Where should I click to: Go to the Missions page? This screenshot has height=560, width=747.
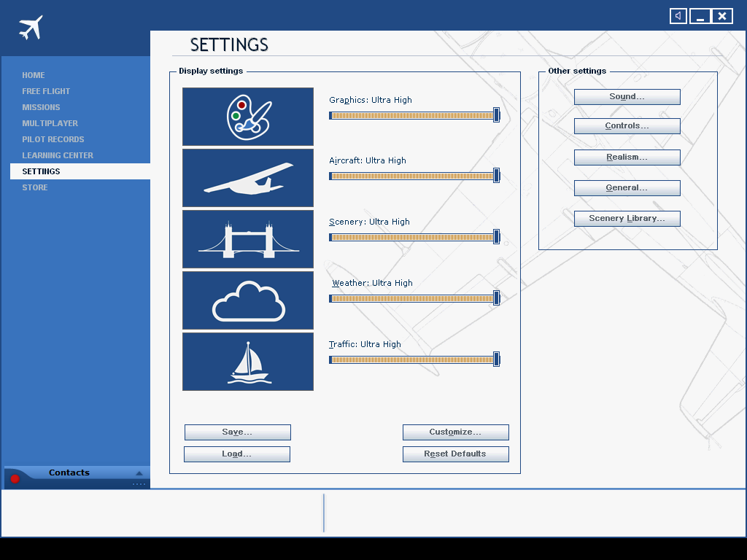[x=41, y=107]
